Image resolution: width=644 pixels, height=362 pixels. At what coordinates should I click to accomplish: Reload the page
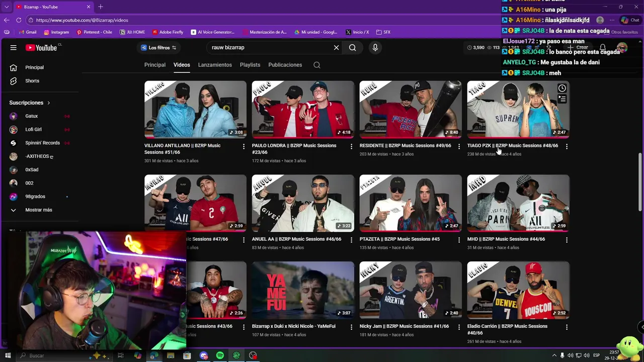19,20
